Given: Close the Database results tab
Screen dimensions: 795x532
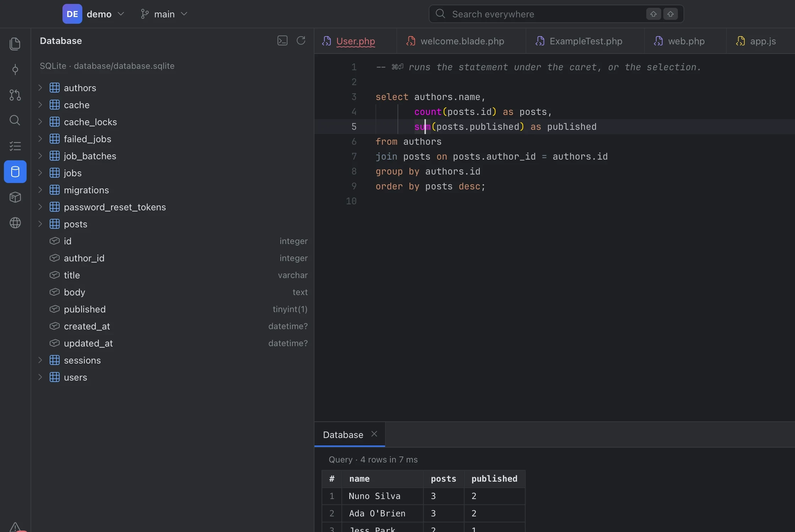Looking at the screenshot, I should point(374,434).
